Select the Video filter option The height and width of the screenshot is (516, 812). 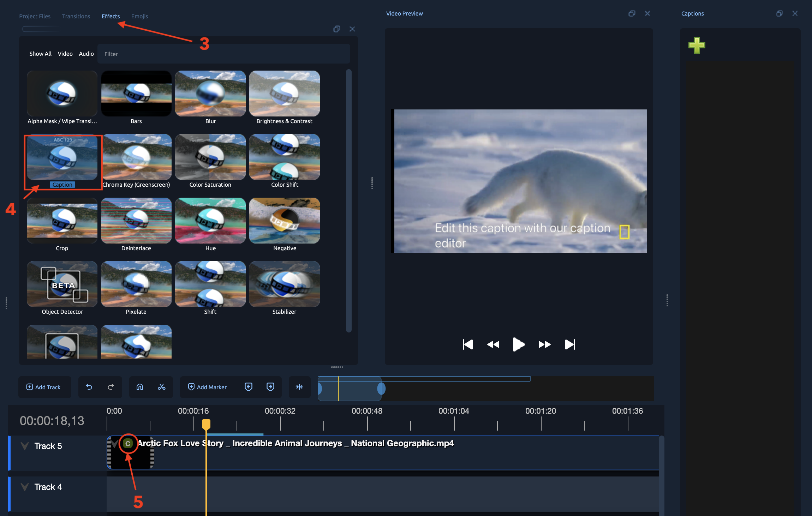coord(65,54)
